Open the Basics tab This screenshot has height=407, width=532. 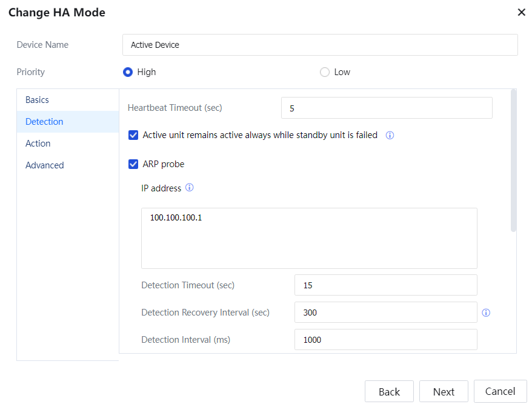point(38,100)
